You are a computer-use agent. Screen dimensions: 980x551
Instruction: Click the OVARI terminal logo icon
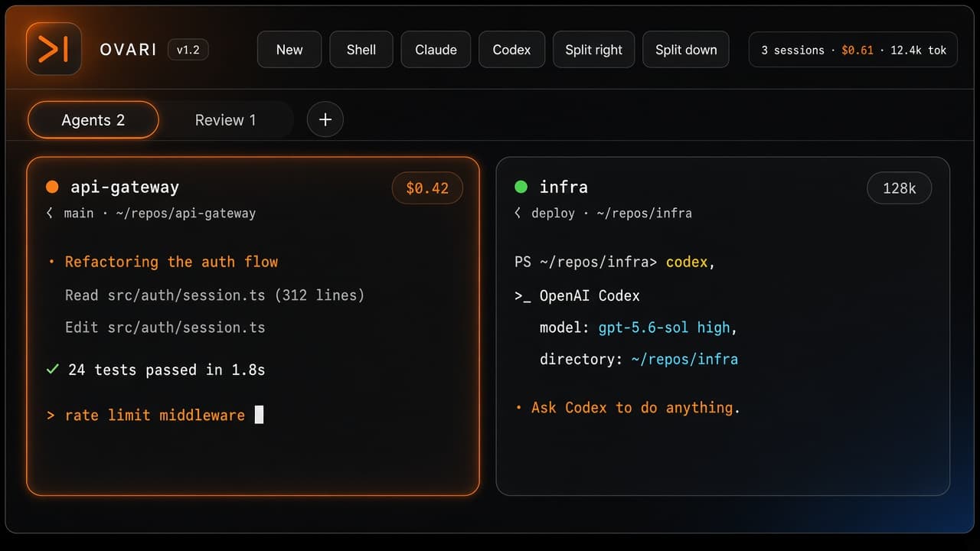54,49
